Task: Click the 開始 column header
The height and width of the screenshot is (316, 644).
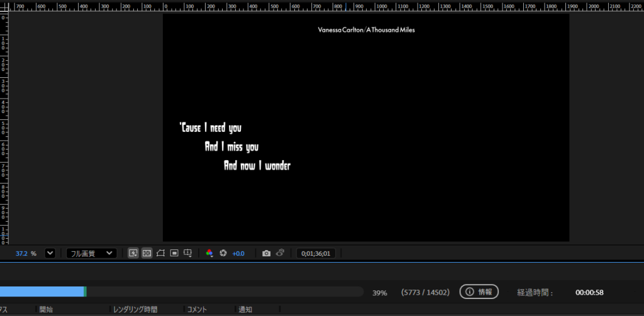Action: coord(46,309)
